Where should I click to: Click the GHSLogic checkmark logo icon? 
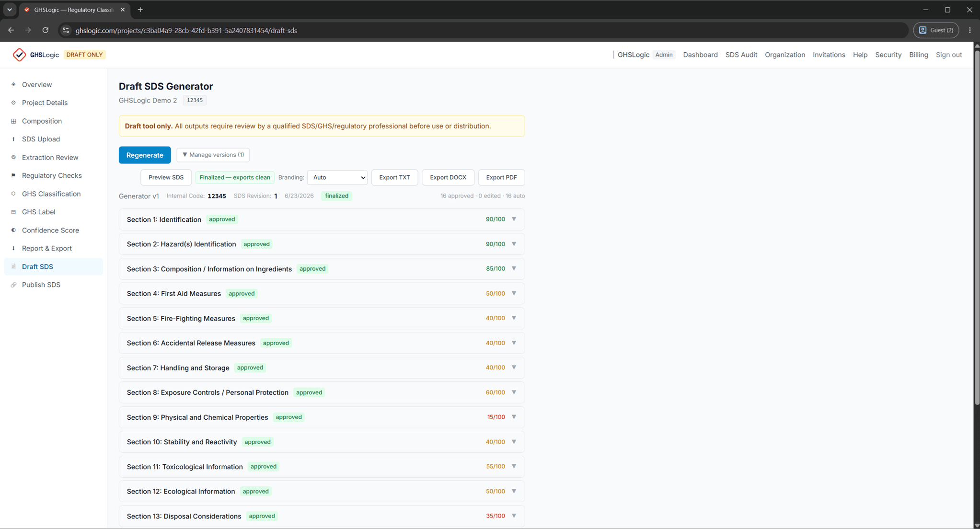[19, 55]
